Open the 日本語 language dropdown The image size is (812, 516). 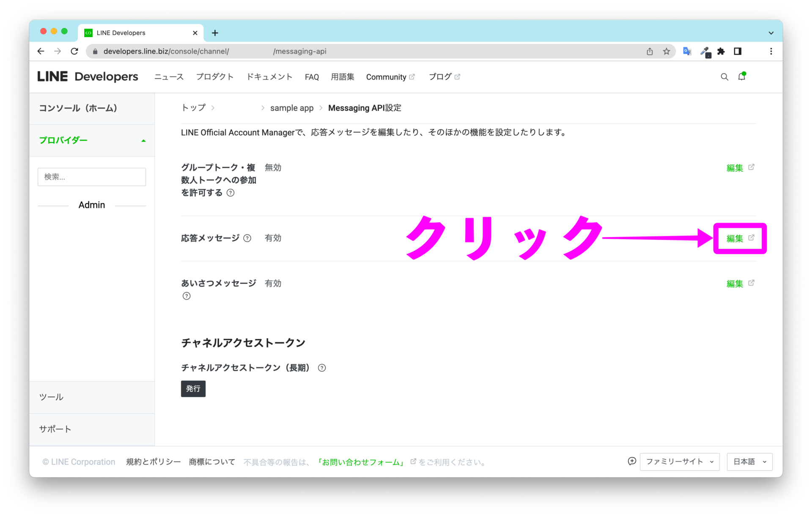point(749,461)
